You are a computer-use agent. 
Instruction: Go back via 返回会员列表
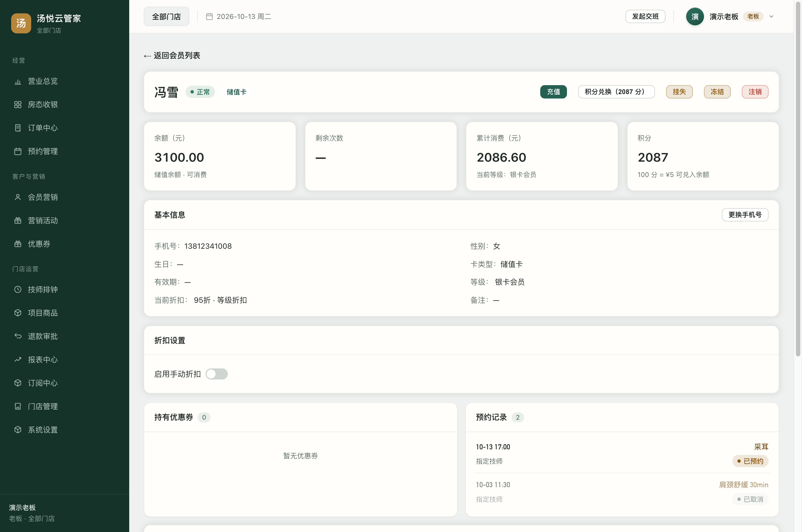pos(172,55)
